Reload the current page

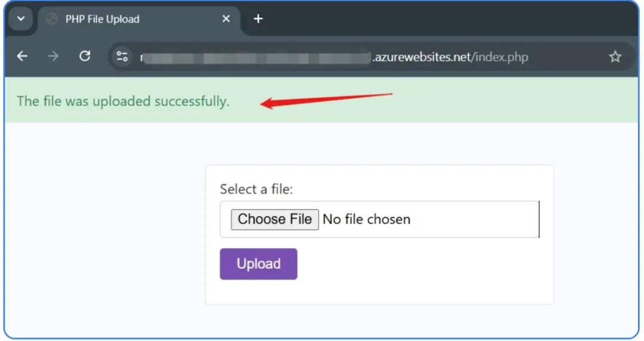(x=85, y=56)
